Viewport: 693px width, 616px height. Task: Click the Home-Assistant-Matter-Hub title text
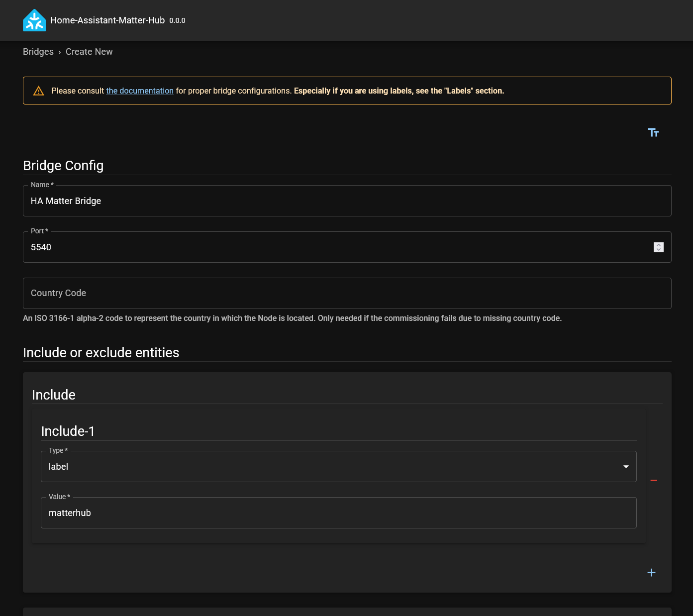pos(107,20)
